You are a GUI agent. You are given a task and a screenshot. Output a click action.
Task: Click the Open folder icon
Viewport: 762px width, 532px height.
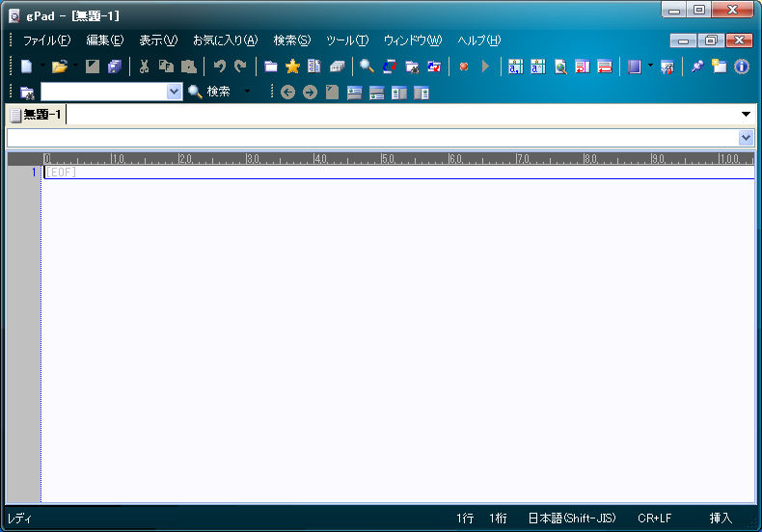tap(59, 66)
